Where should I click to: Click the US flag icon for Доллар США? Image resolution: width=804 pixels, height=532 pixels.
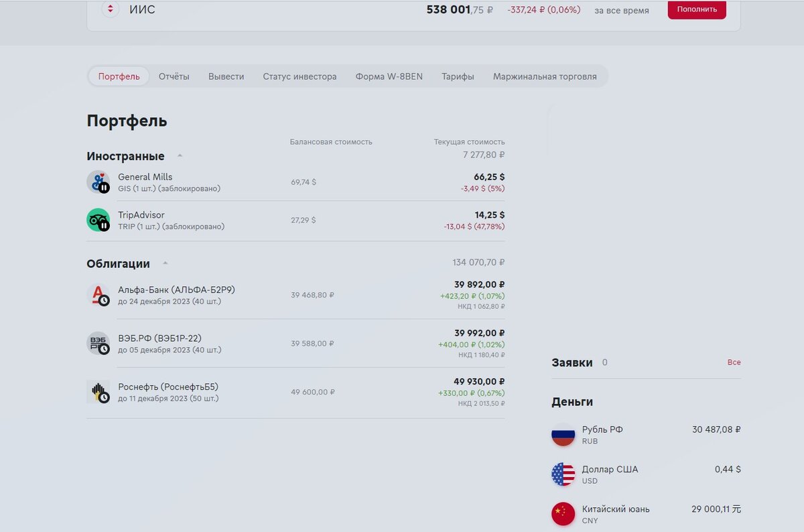pyautogui.click(x=563, y=474)
